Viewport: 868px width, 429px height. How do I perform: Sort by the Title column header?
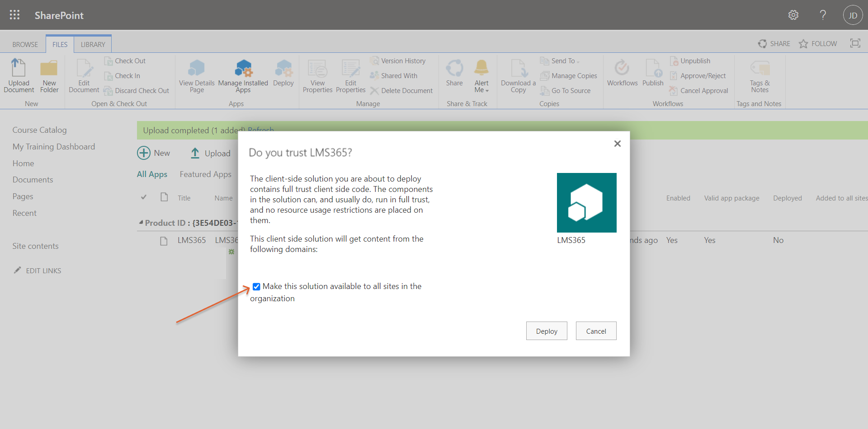184,198
